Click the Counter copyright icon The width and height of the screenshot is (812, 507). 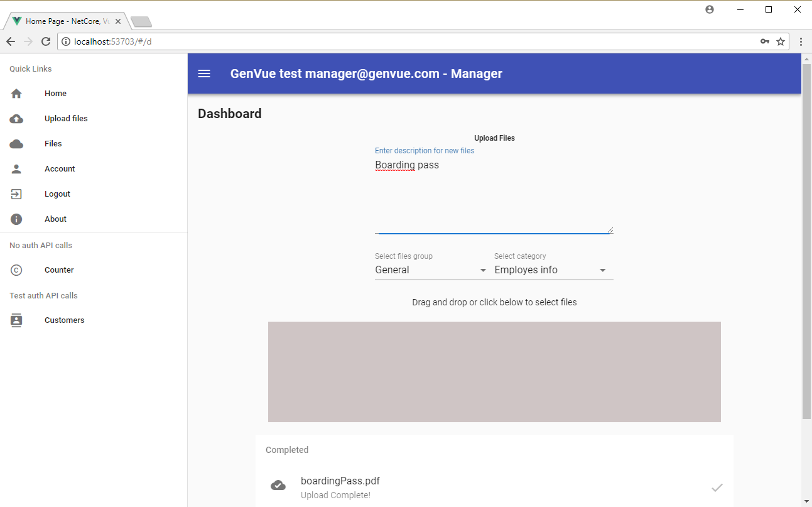(16, 270)
